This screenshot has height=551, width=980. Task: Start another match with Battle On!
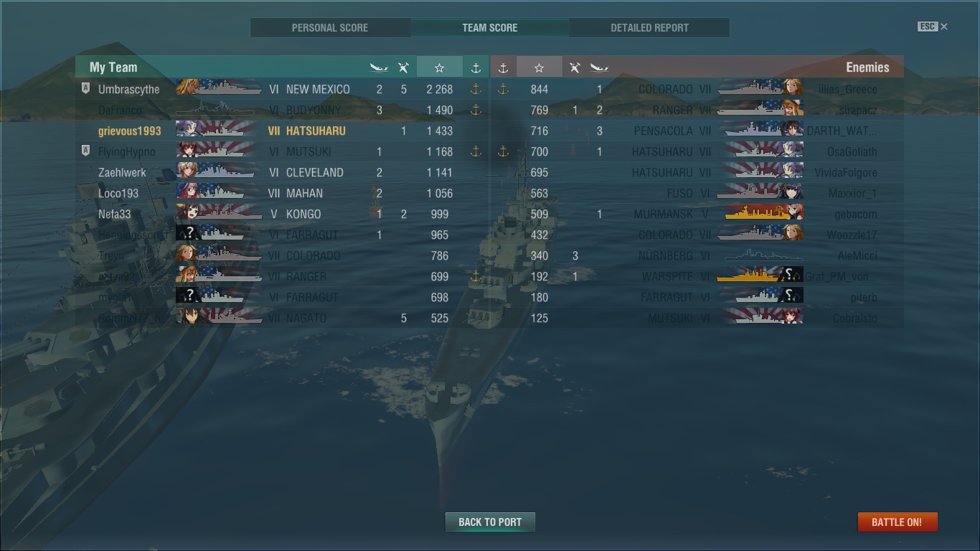tap(897, 522)
